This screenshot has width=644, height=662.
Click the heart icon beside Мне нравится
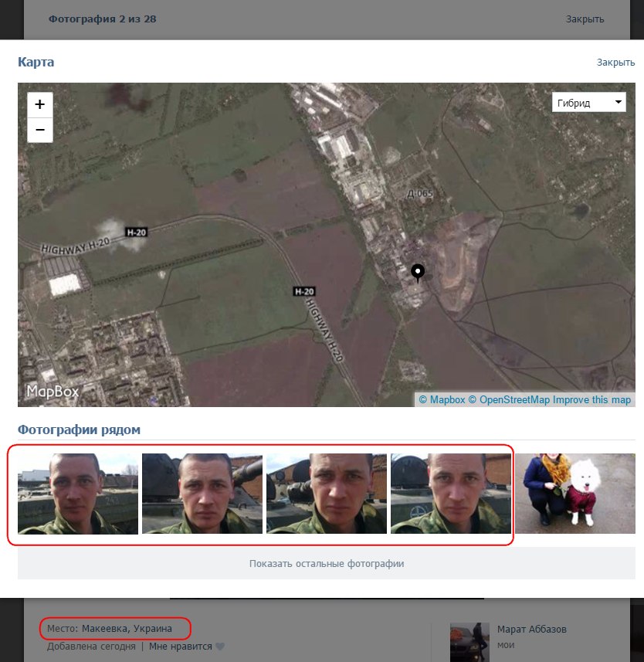220,647
